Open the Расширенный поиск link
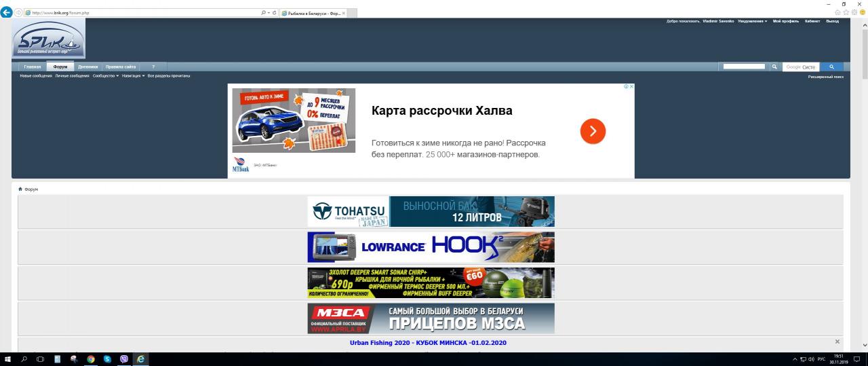Image resolution: width=868 pixels, height=366 pixels. tap(825, 76)
